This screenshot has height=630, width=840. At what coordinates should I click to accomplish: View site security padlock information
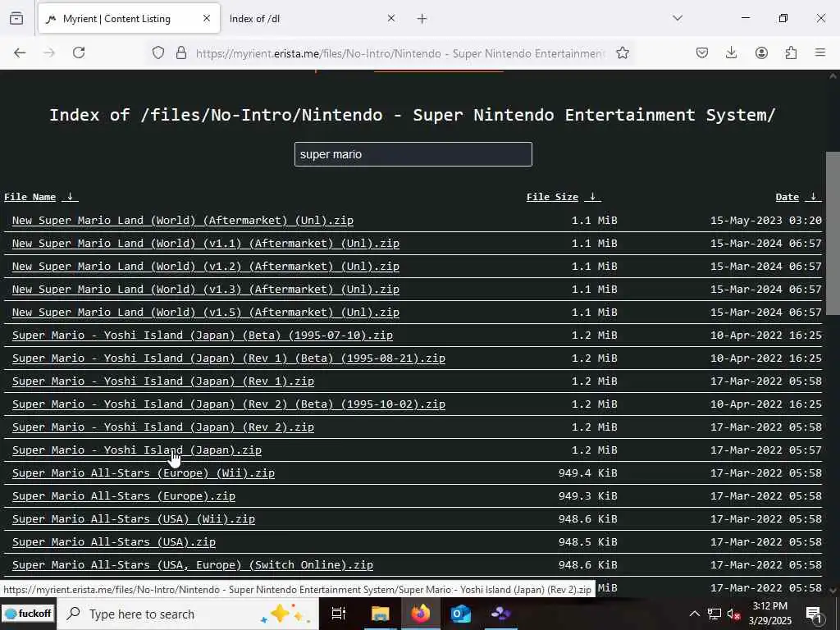point(181,53)
